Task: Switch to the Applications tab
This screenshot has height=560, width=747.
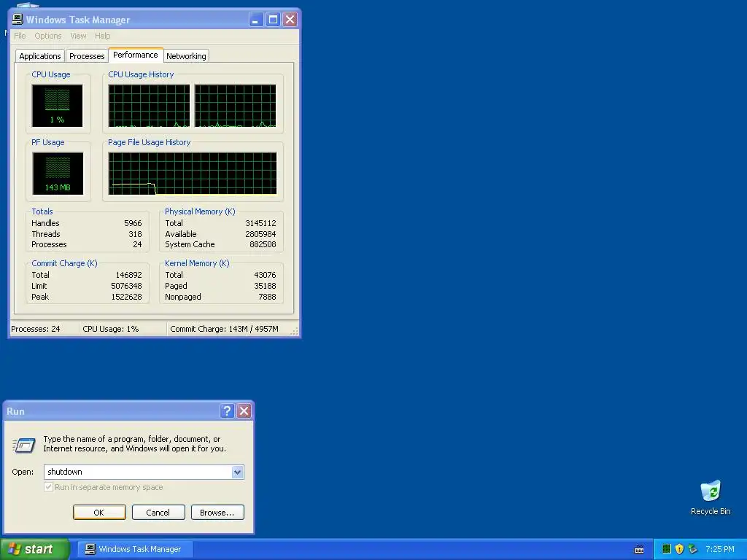Action: (40, 56)
